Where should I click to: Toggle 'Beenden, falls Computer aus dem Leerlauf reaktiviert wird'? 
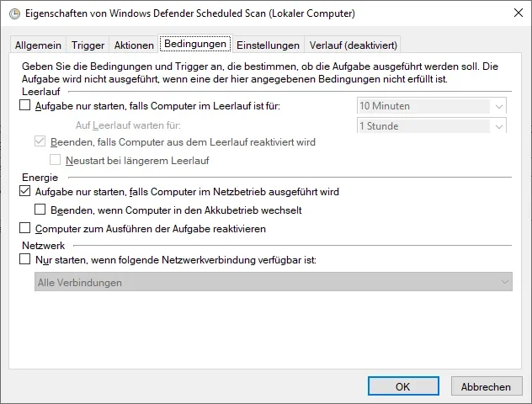coord(41,142)
